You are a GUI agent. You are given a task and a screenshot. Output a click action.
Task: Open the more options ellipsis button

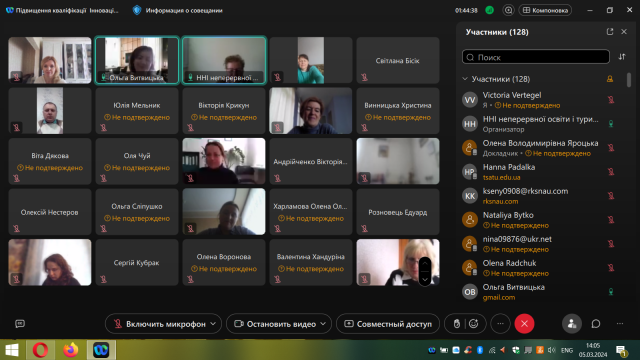500,324
